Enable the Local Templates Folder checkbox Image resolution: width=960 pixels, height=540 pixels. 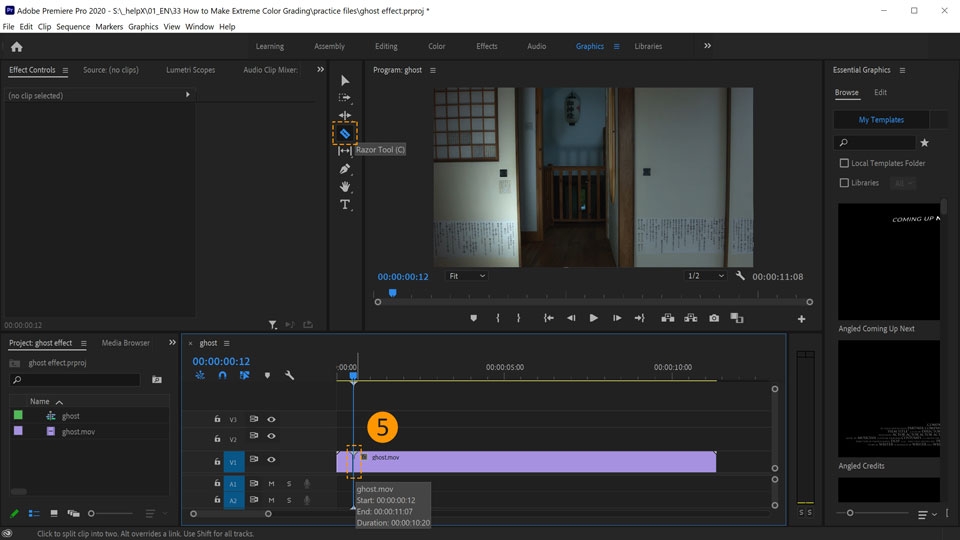[844, 163]
